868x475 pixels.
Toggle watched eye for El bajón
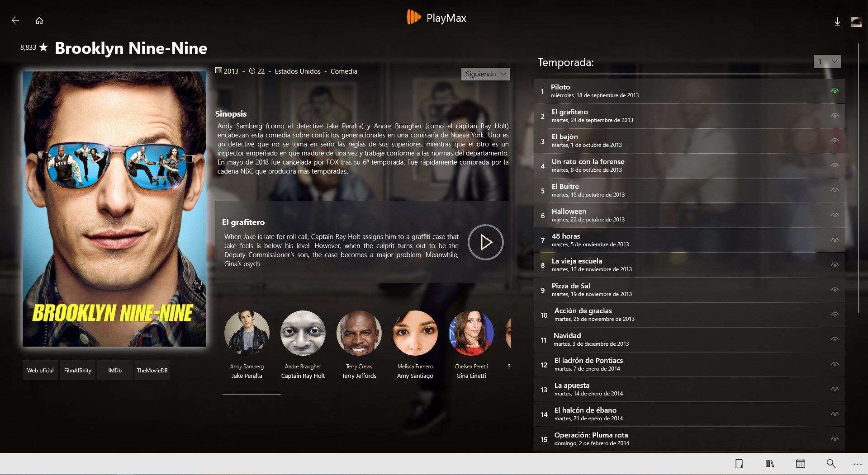(835, 141)
